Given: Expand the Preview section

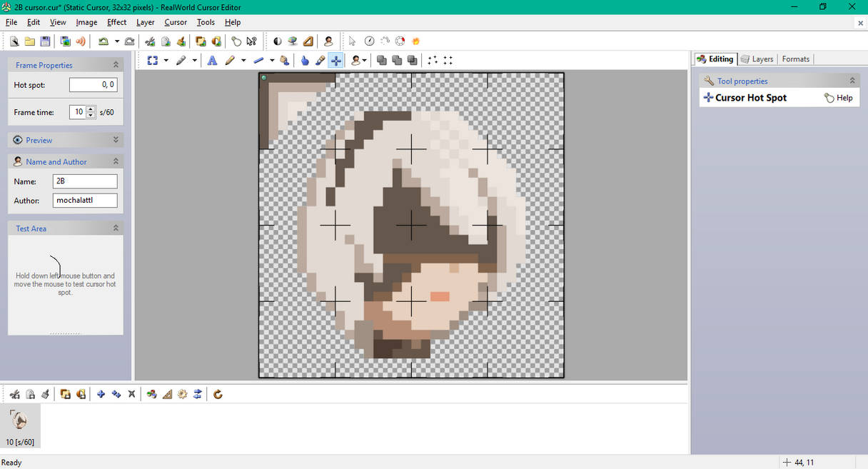Looking at the screenshot, I should 116,139.
